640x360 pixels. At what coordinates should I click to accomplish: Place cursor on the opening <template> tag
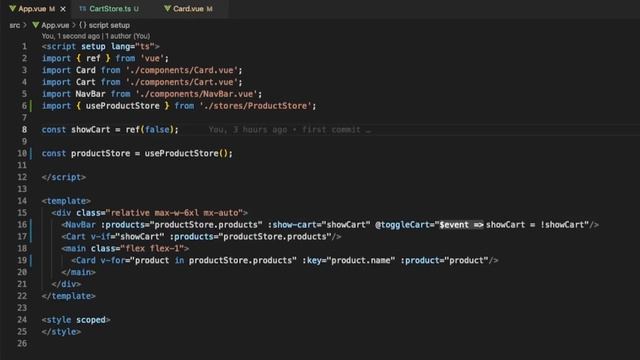pos(66,201)
